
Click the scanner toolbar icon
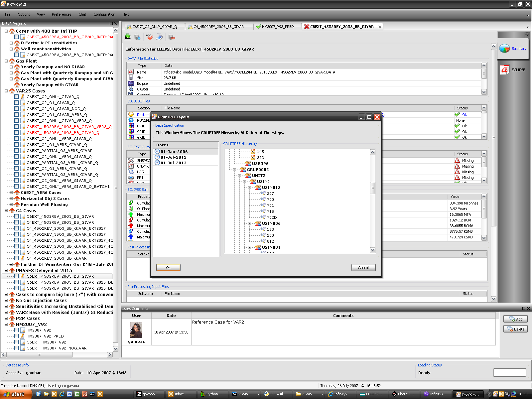tap(160, 37)
